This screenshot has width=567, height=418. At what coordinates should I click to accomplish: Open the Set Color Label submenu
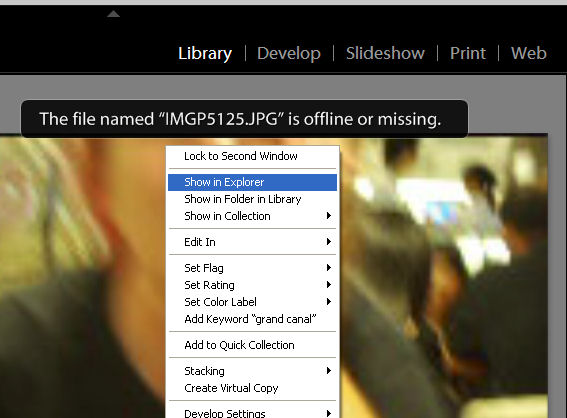[252, 302]
